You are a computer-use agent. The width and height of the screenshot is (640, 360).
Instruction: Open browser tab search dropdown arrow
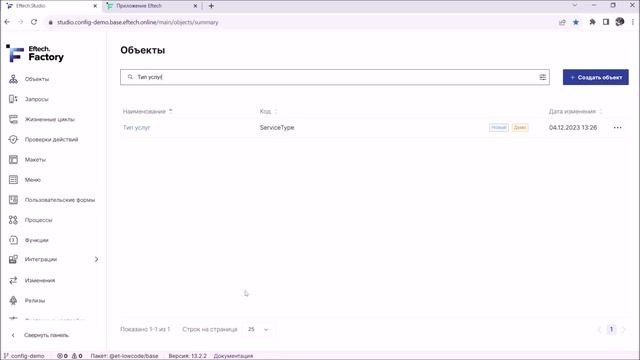tap(575, 5)
